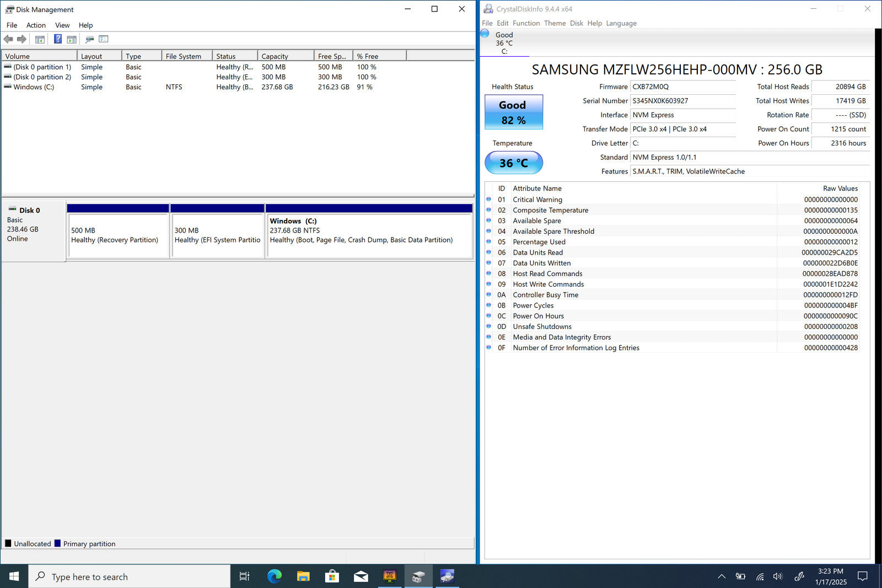
Task: Click the Good 82 % health status button
Action: 513,112
